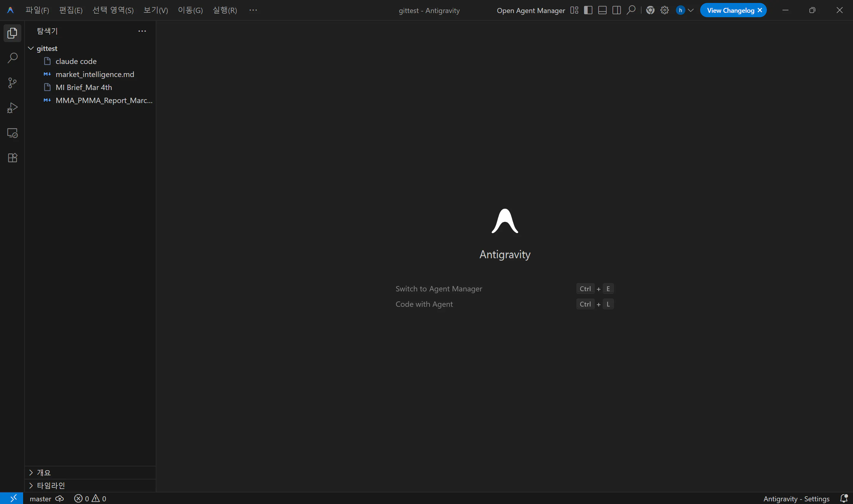Image resolution: width=853 pixels, height=504 pixels.
Task: Click the E key badge
Action: pos(608,289)
